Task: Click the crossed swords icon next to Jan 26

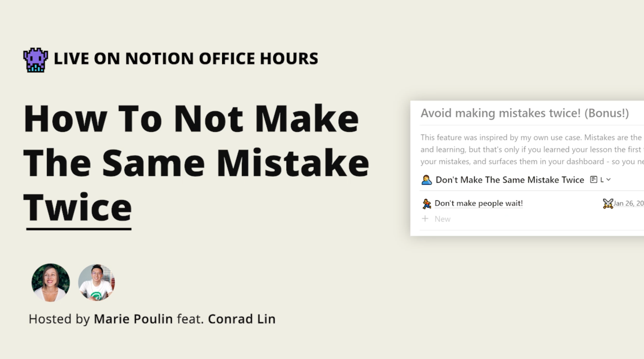Action: click(x=608, y=204)
